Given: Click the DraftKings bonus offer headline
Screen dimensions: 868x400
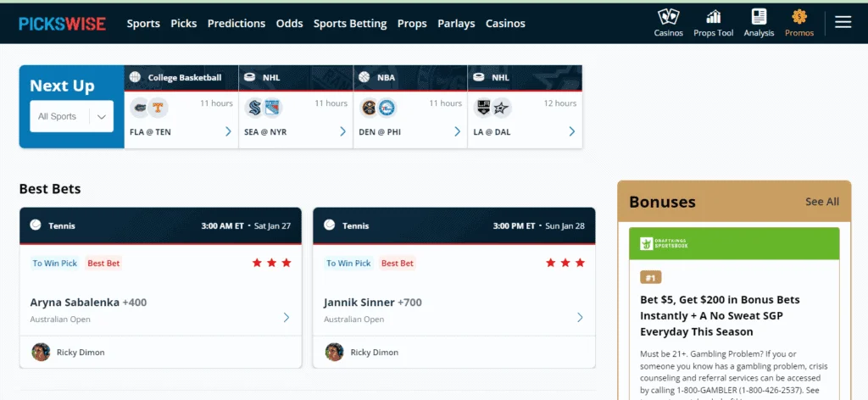Looking at the screenshot, I should click(720, 315).
